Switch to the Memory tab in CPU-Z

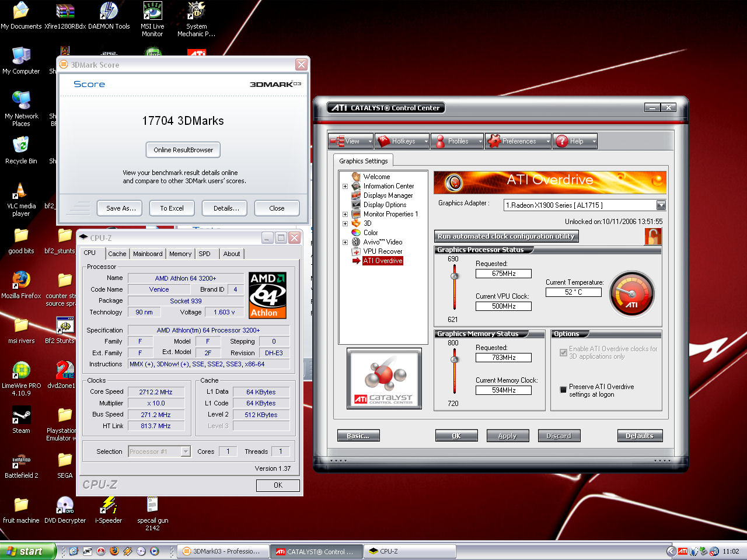180,254
